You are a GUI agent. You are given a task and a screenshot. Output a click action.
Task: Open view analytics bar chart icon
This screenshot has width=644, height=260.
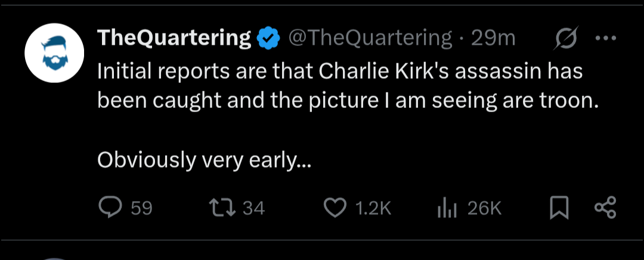click(447, 209)
